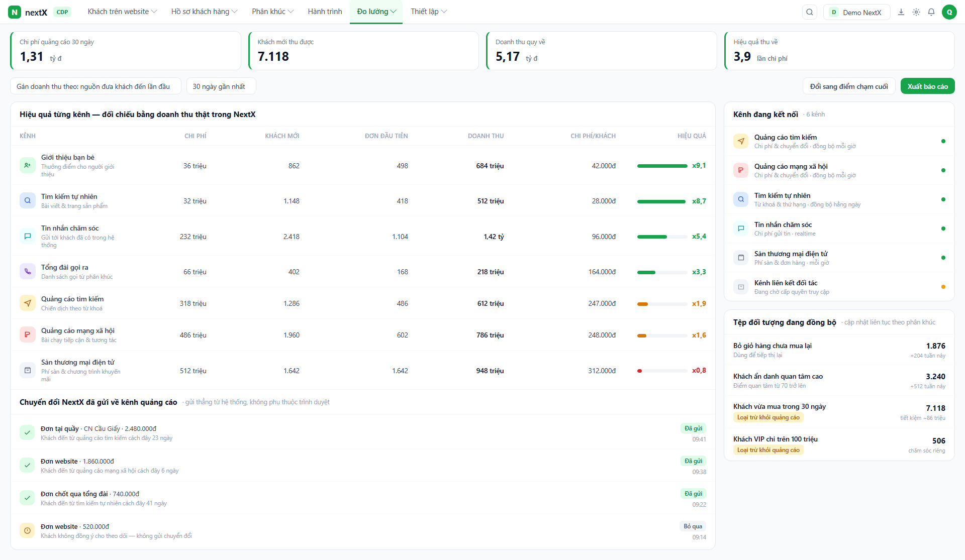The height and width of the screenshot is (560, 965).
Task: Click the 3.240 audience count
Action: click(935, 376)
